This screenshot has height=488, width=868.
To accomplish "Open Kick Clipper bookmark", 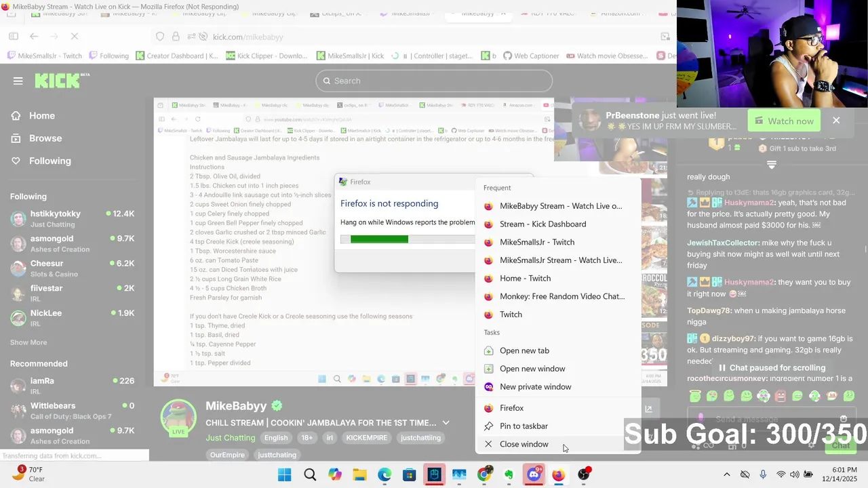I will 267,56.
